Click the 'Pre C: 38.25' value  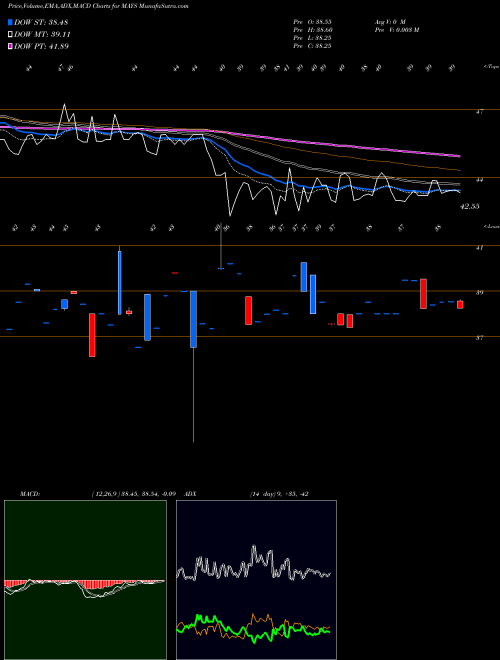(312, 46)
